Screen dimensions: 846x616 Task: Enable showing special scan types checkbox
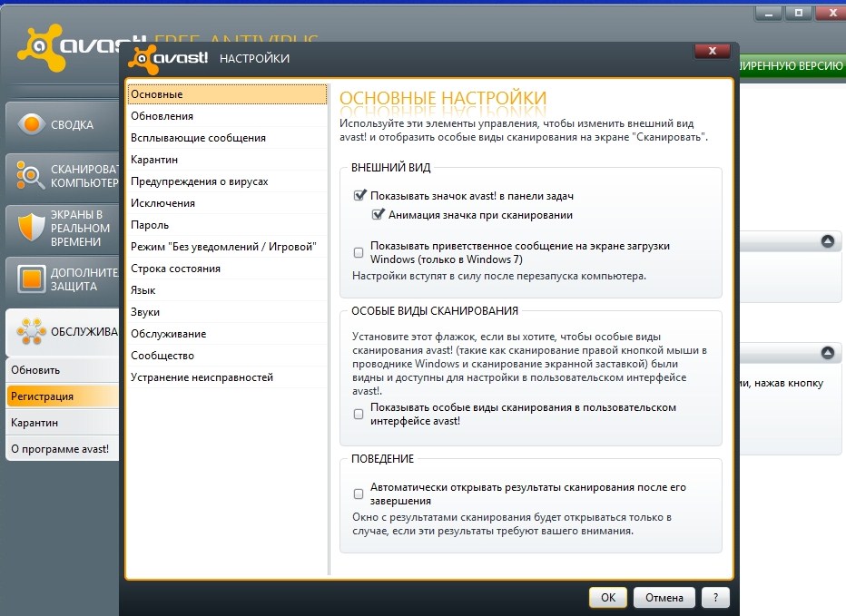pyautogui.click(x=359, y=414)
